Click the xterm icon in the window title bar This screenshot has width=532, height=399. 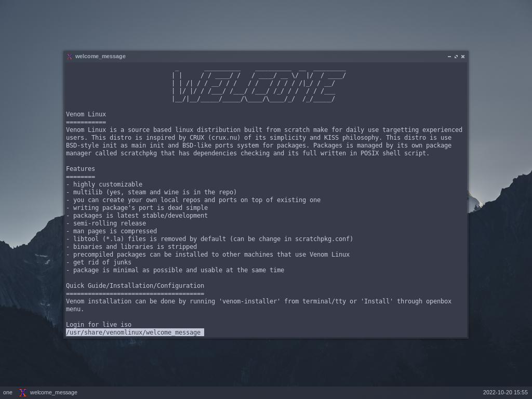pyautogui.click(x=70, y=56)
